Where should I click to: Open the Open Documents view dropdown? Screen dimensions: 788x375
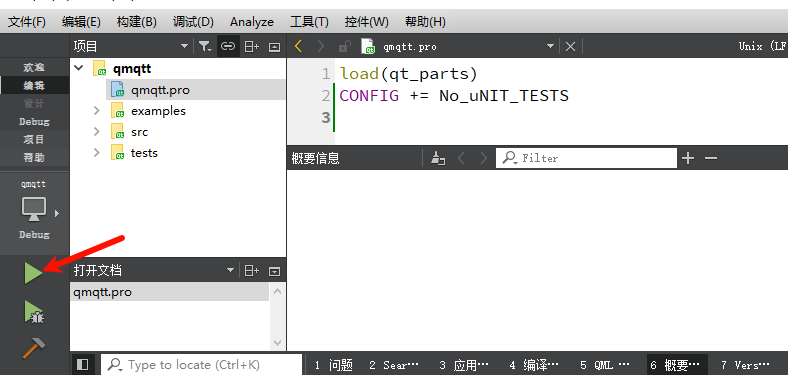click(230, 270)
